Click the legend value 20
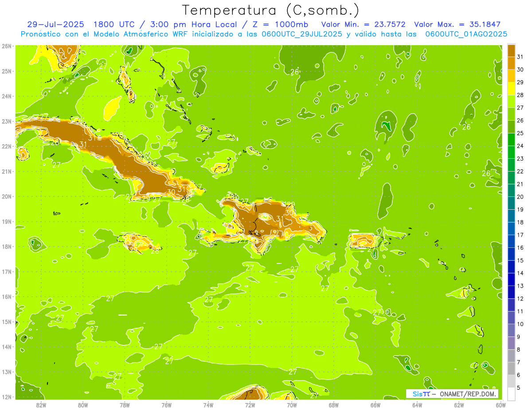532x411 pixels. click(520, 197)
